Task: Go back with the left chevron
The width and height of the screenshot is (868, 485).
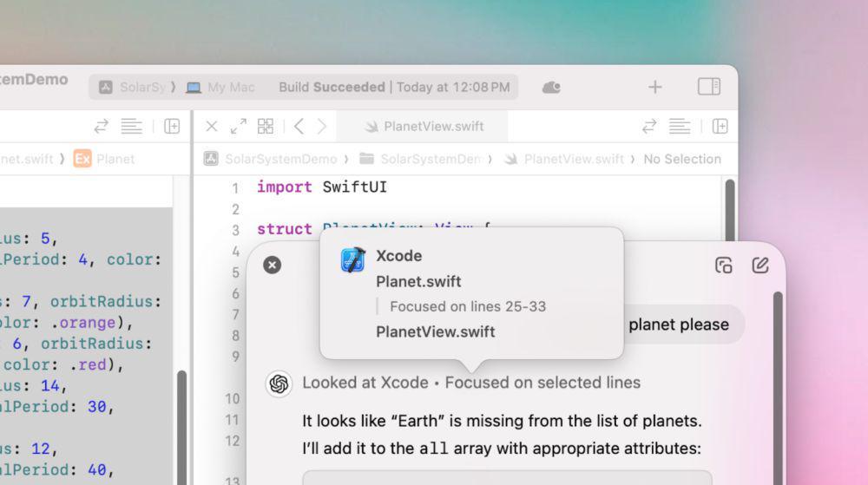Action: pos(299,126)
